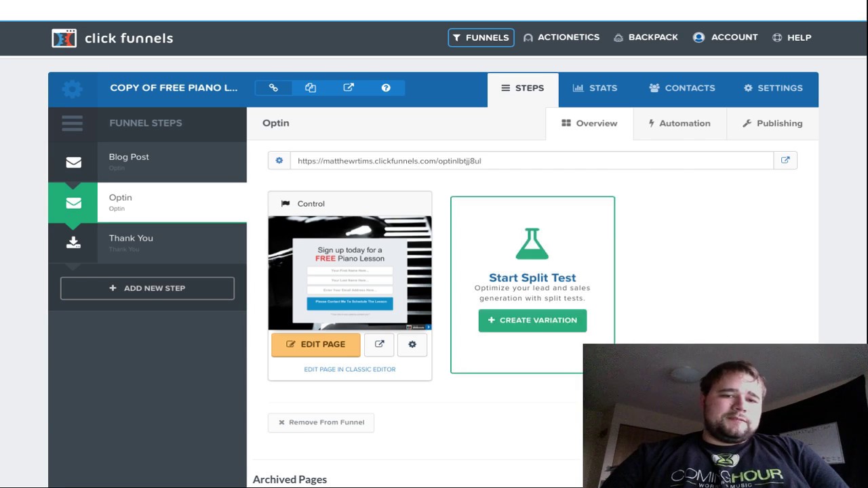Click the clone funnel copy icon
The width and height of the screenshot is (868, 488).
311,88
